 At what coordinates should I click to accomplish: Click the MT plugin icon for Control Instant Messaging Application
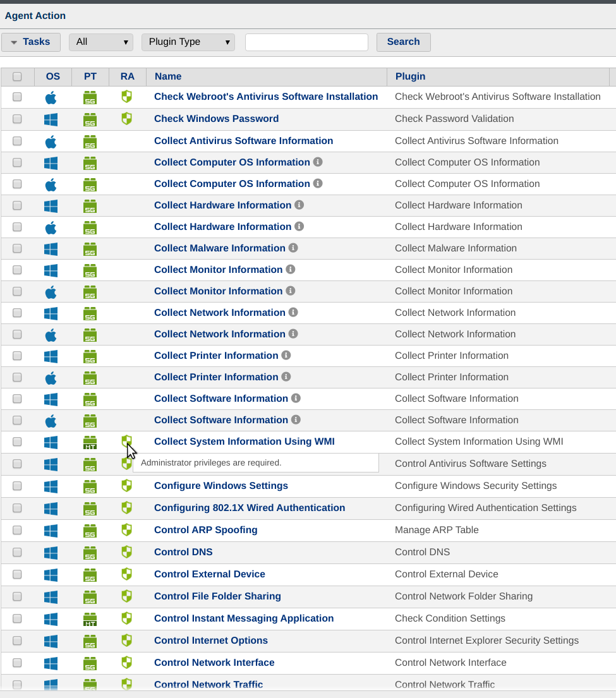(x=90, y=618)
